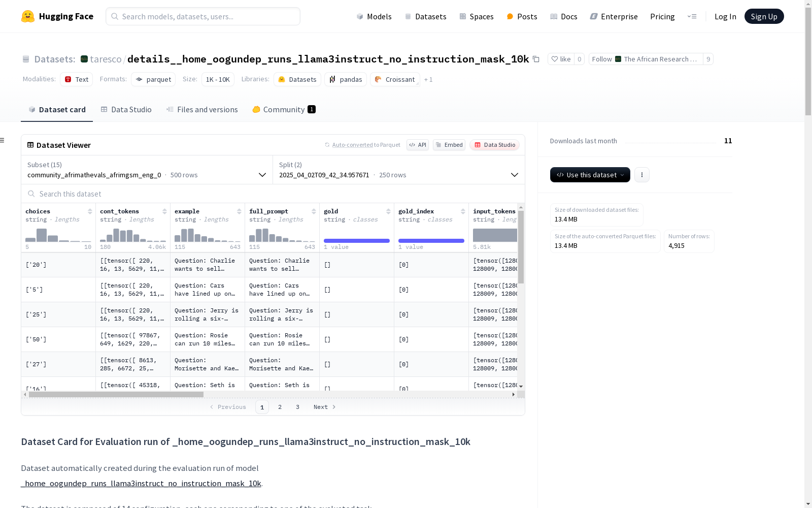Open the Community tab
812x508 pixels.
pos(284,110)
